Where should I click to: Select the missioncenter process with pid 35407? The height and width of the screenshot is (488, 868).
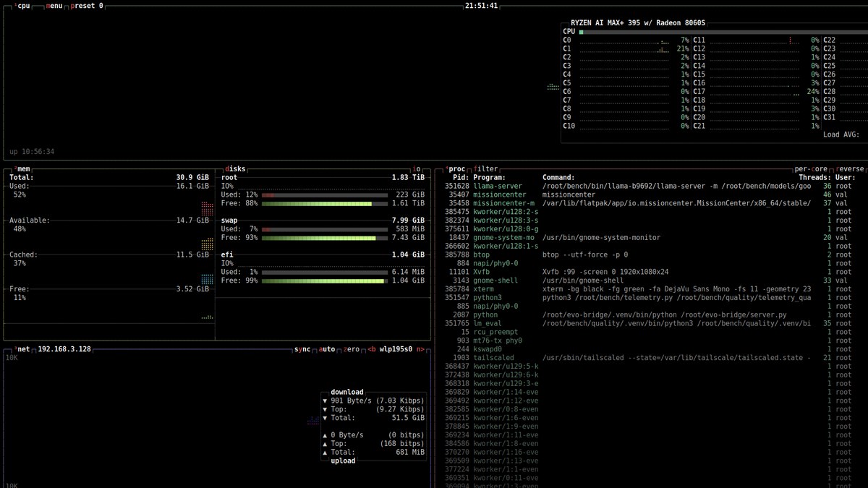(x=650, y=194)
